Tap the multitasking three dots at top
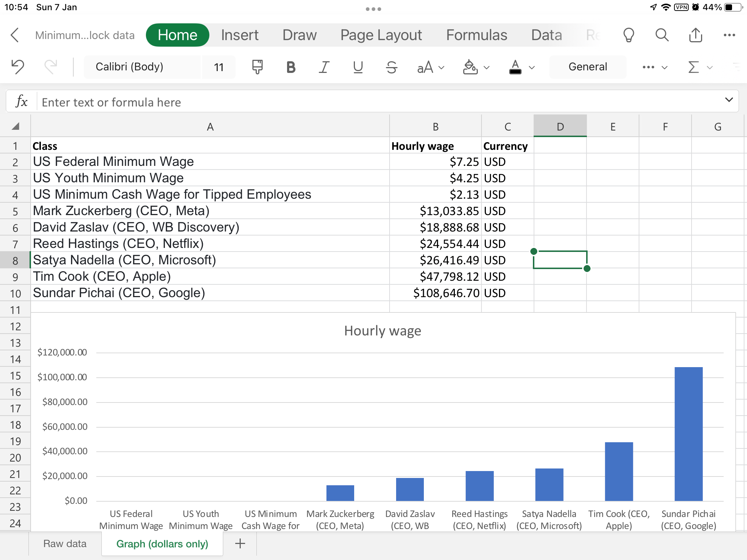The width and height of the screenshot is (747, 560). click(373, 9)
